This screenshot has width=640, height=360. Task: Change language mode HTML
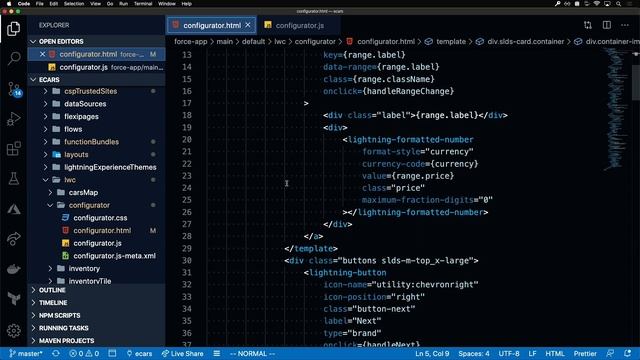555,353
